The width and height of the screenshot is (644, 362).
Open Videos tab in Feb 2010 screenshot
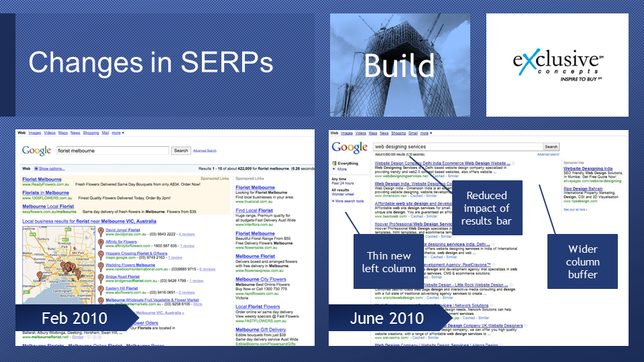pyautogui.click(x=50, y=133)
